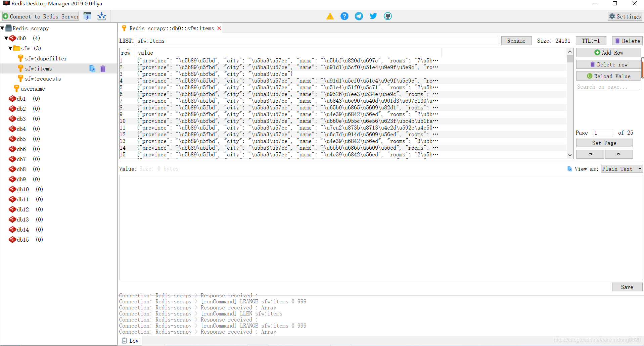
Task: Click the trash icon beside sfw:items
Action: (x=103, y=68)
